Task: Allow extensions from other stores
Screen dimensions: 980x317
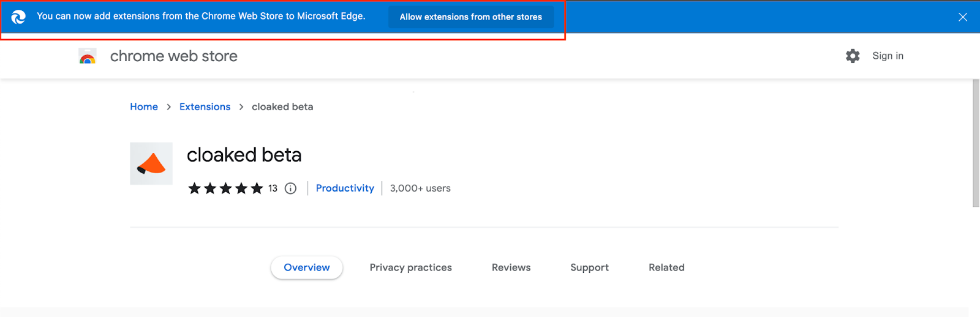Action: (x=470, y=17)
